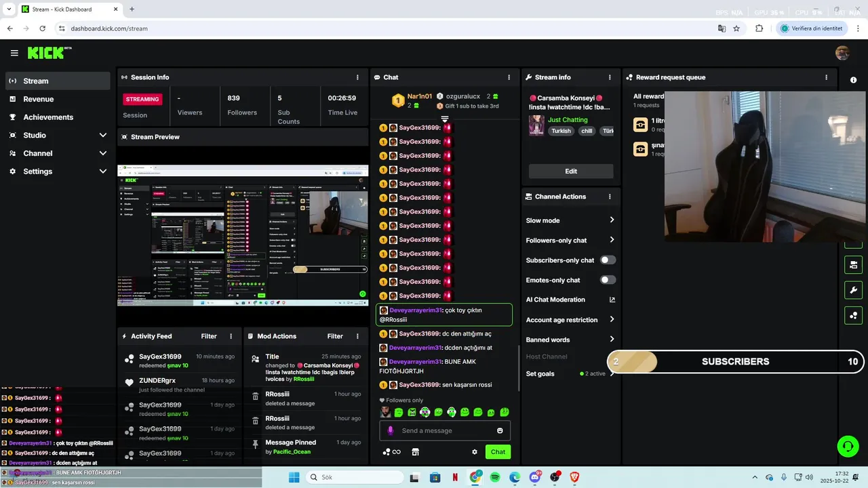Open the profile avatar menu
Screen dimensions: 868x488
pyautogui.click(x=842, y=53)
